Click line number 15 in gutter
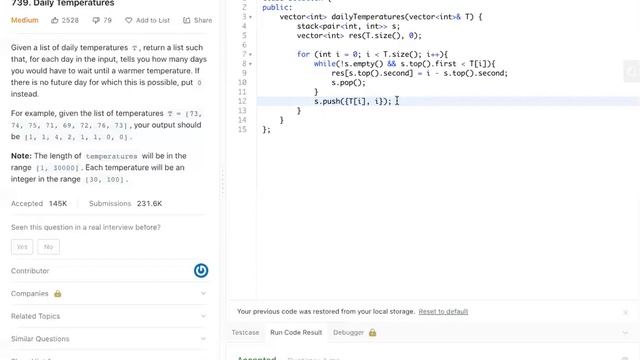This screenshot has width=640, height=360. click(x=242, y=129)
